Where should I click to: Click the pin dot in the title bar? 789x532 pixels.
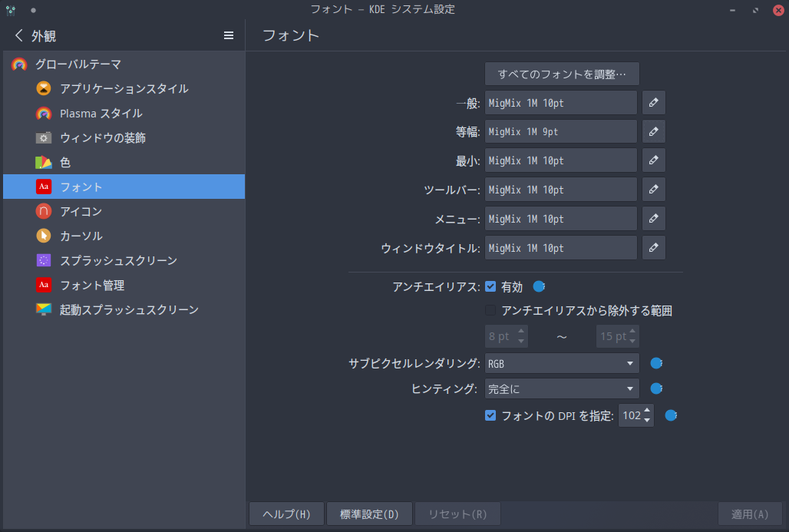33,10
